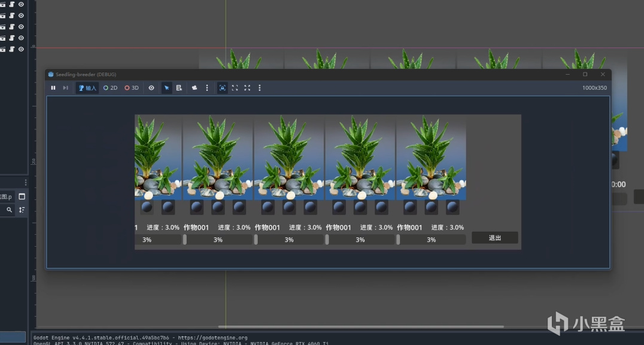Image resolution: width=644 pixels, height=345 pixels.
Task: Switch to 2D selection mode
Action: coord(110,88)
